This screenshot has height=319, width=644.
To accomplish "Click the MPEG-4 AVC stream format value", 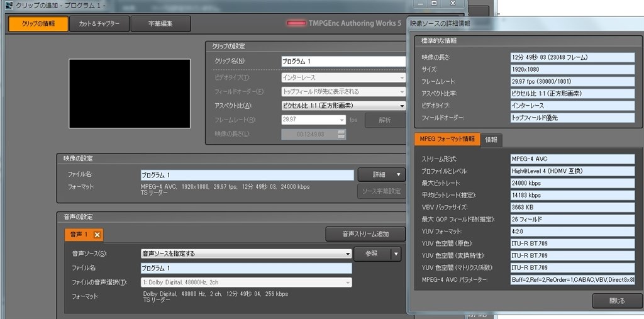I will click(x=572, y=159).
